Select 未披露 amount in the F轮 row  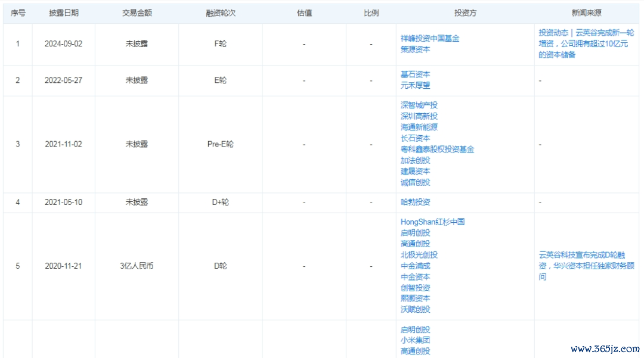pyautogui.click(x=137, y=44)
